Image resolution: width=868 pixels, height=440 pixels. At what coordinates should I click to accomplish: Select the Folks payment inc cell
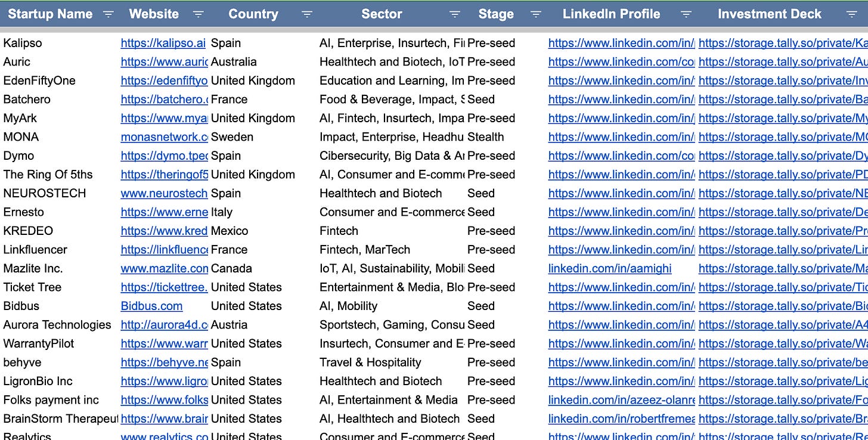pyautogui.click(x=51, y=400)
